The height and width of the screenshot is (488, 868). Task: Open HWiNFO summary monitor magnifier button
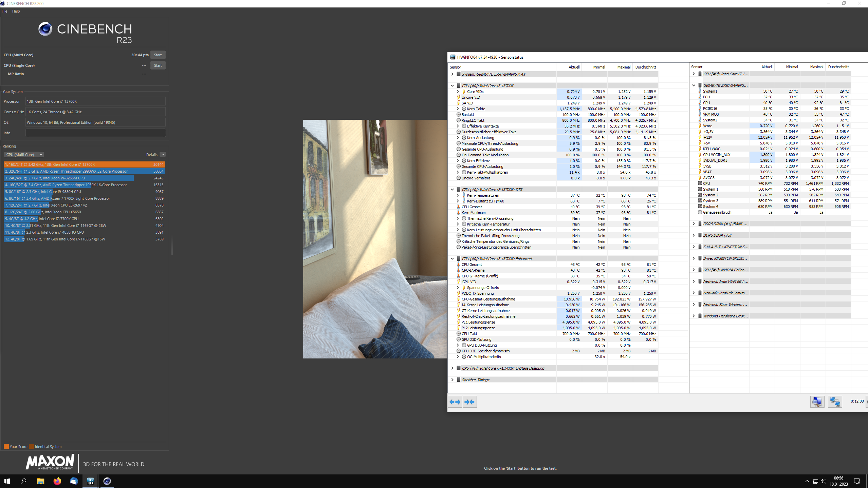coord(817,402)
